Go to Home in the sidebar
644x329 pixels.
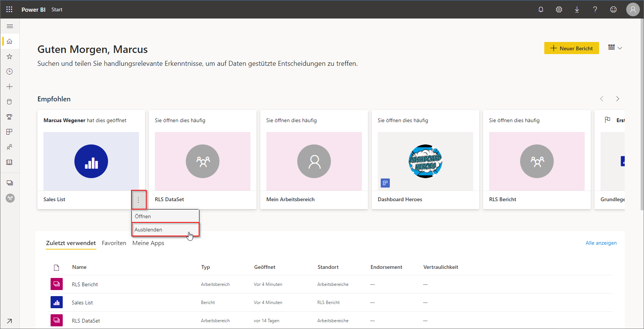pyautogui.click(x=10, y=42)
